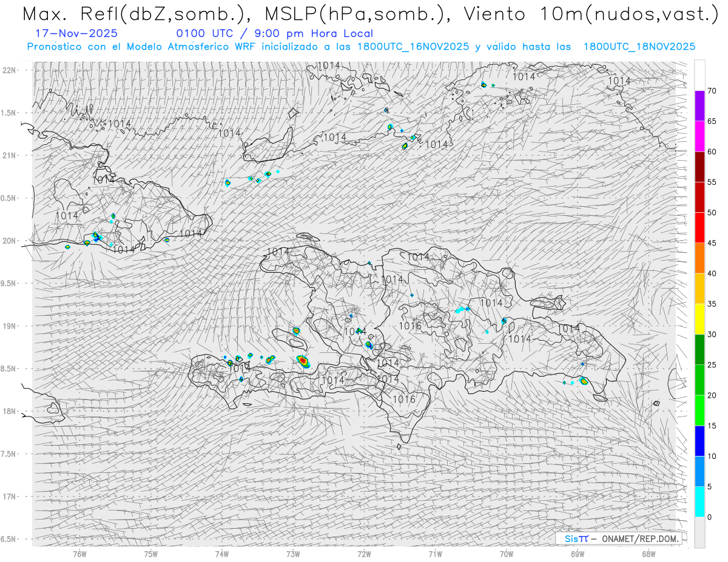Click the chart title 'Max. Refl(dbZ,somb.)'
728x562 pixels.
(138, 15)
